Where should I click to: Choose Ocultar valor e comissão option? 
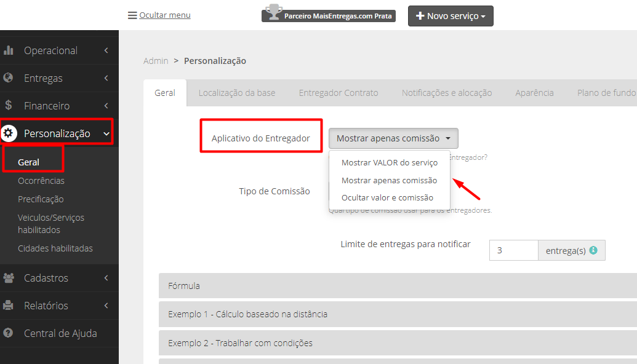pos(387,197)
